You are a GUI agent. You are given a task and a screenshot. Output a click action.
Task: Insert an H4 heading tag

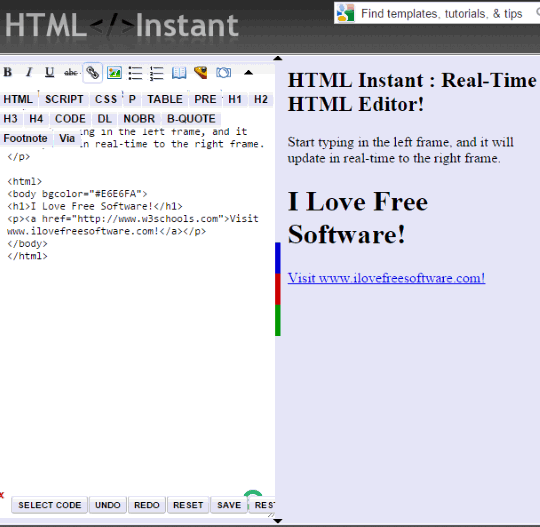coord(36,119)
